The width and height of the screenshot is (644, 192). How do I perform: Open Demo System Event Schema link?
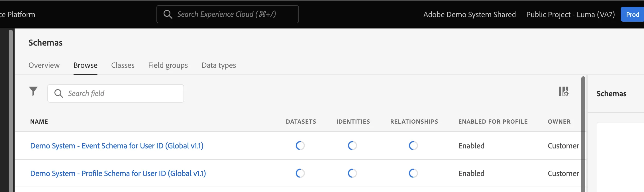[117, 146]
